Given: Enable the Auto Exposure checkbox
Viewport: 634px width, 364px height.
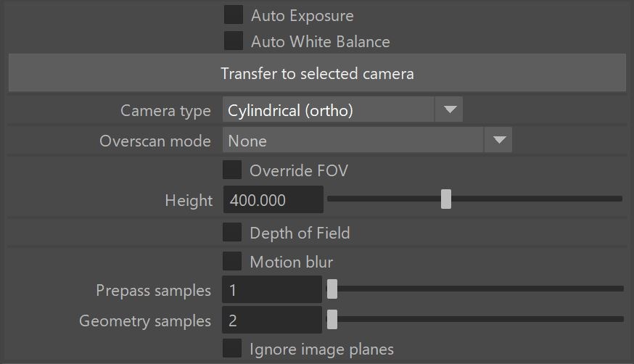Looking at the screenshot, I should 234,15.
